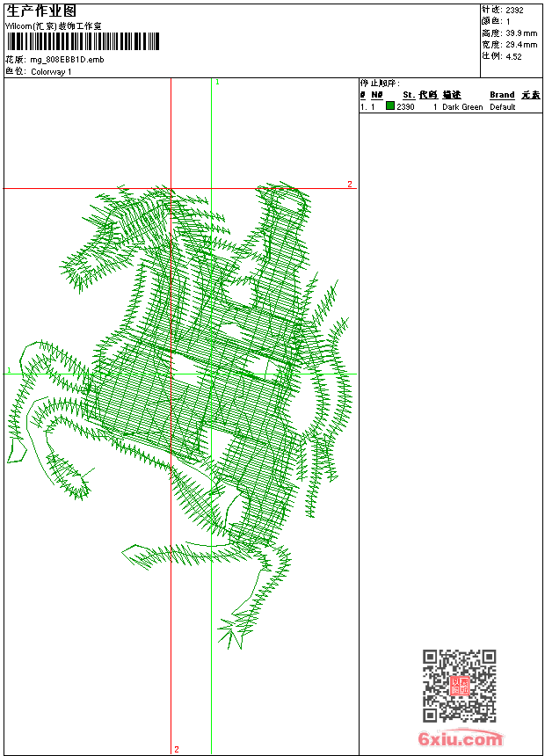This screenshot has height=756, width=545.
Task: Click the Brand column header
Action: point(502,95)
